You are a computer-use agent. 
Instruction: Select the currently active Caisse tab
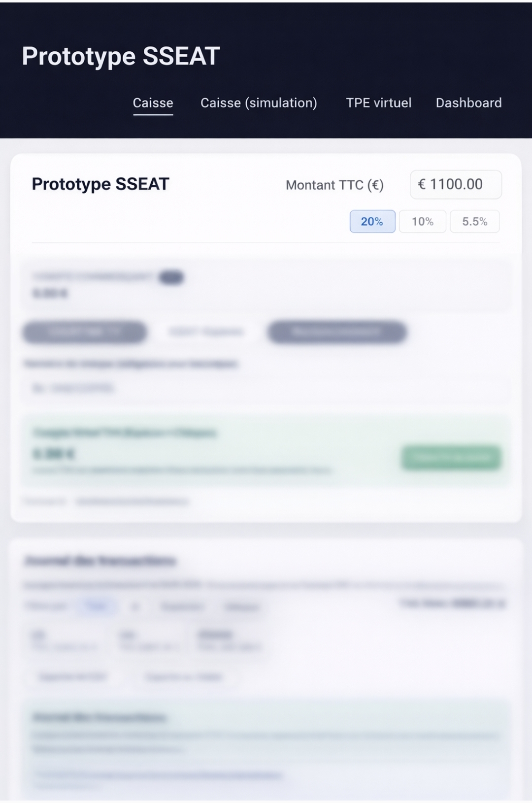coord(153,102)
